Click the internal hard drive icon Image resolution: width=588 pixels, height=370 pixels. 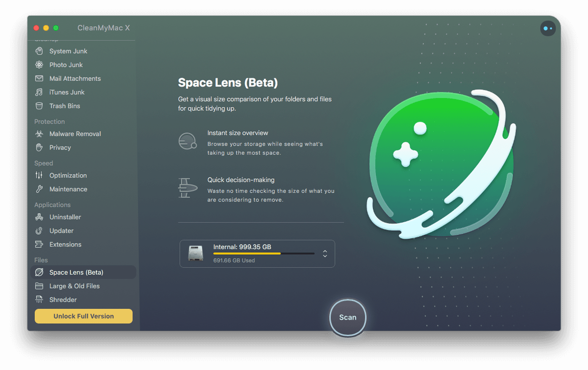(x=196, y=253)
